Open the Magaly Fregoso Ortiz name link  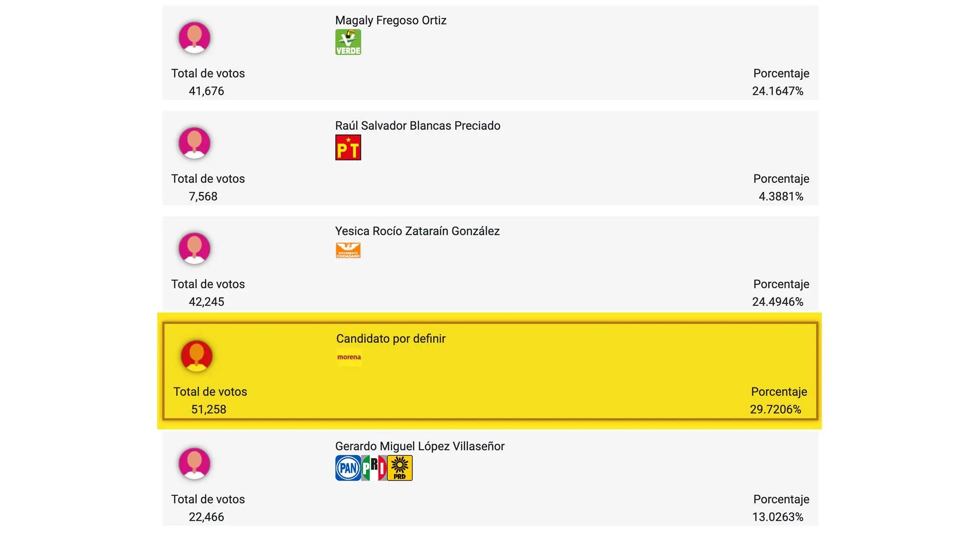391,21
